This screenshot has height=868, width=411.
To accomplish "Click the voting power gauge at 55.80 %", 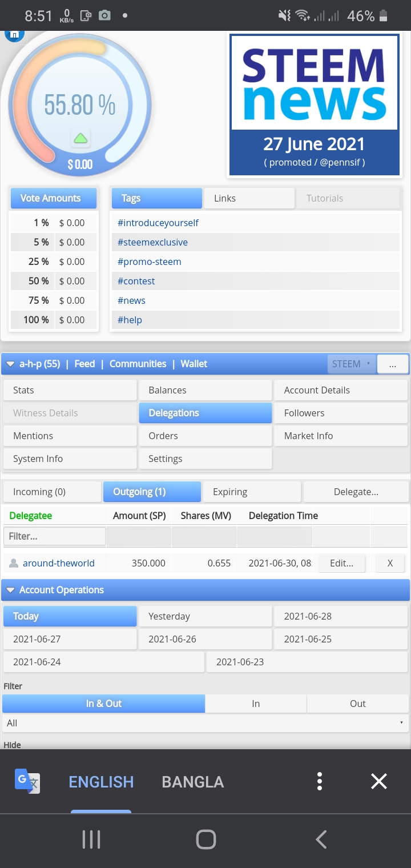I will tap(80, 104).
